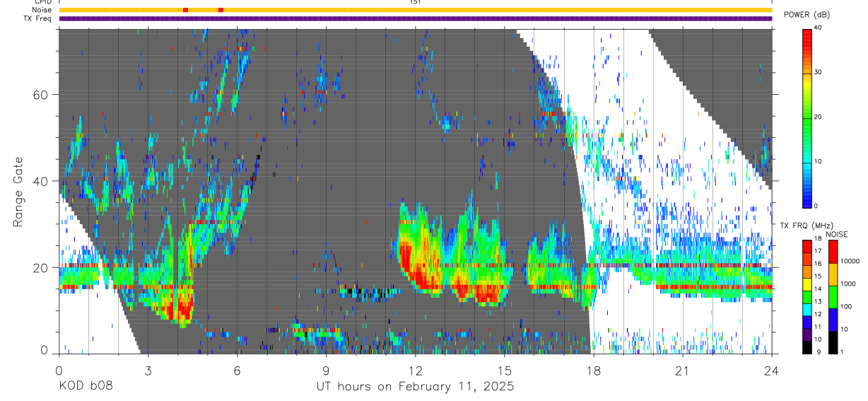The height and width of the screenshot is (401, 868).
Task: Pick the purple 10-11 MHz frequency swatch
Action: pyautogui.click(x=808, y=334)
